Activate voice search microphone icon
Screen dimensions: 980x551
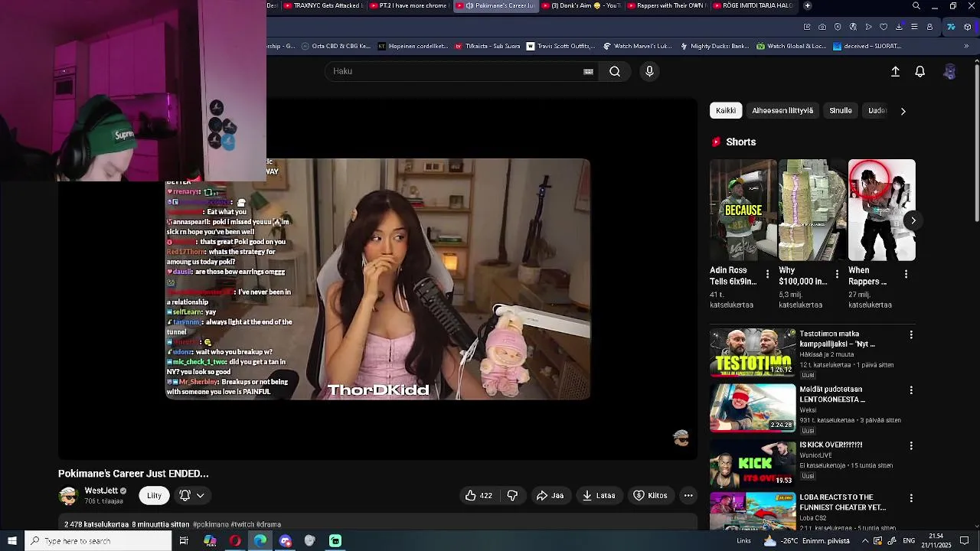[x=649, y=71]
